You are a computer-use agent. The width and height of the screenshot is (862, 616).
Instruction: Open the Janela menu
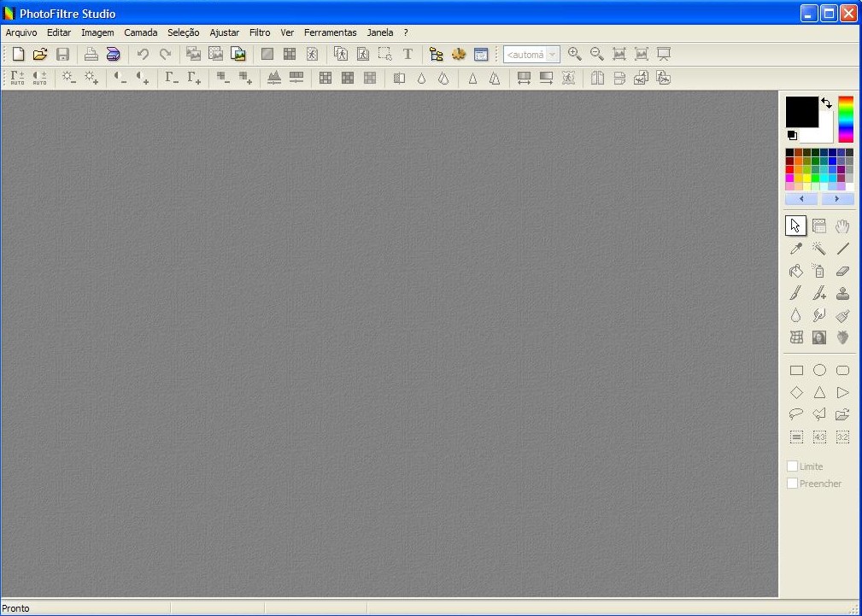[380, 32]
